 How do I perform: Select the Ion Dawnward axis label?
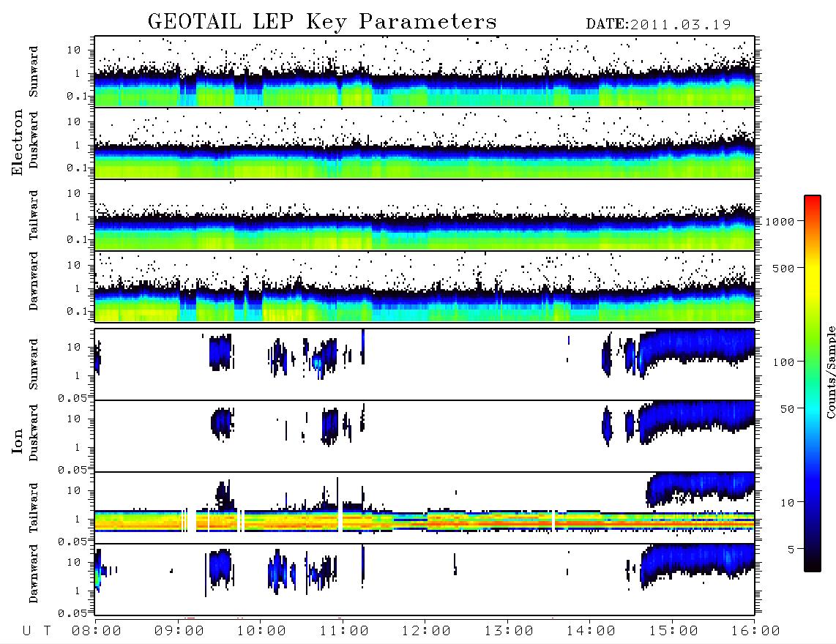pos(34,574)
